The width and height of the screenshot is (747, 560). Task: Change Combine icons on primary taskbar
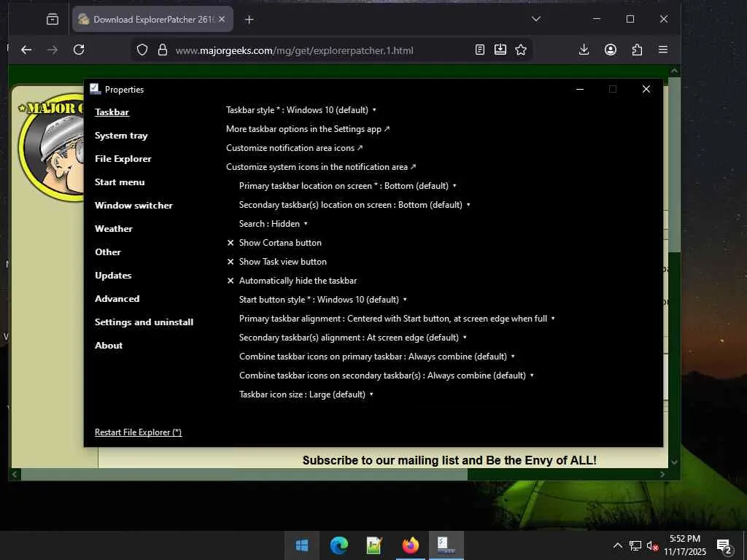(377, 357)
